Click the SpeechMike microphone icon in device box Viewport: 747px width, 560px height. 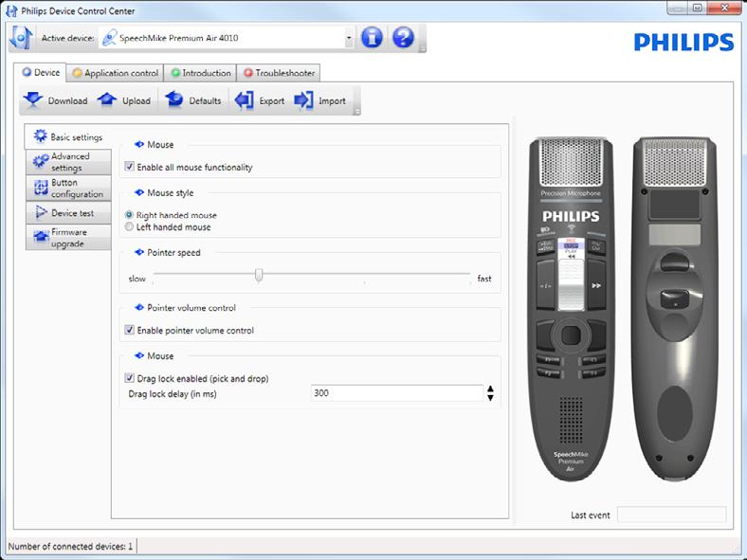pyautogui.click(x=109, y=38)
